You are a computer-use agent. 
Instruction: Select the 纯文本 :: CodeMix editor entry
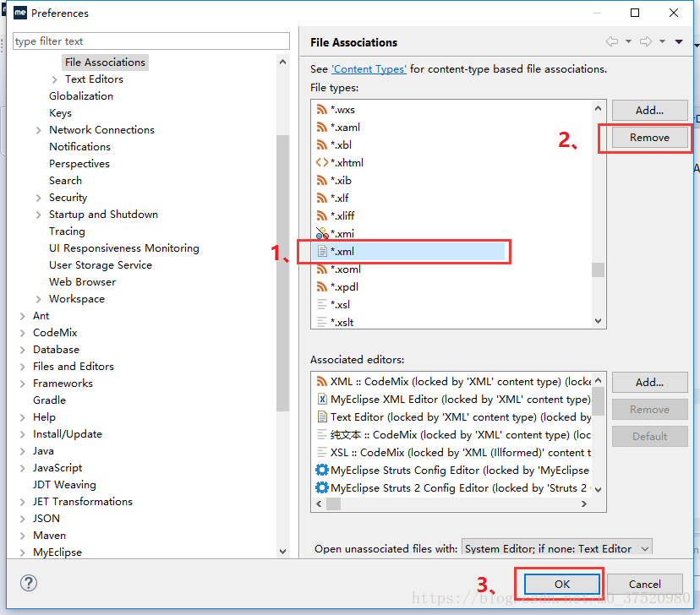pyautogui.click(x=453, y=435)
